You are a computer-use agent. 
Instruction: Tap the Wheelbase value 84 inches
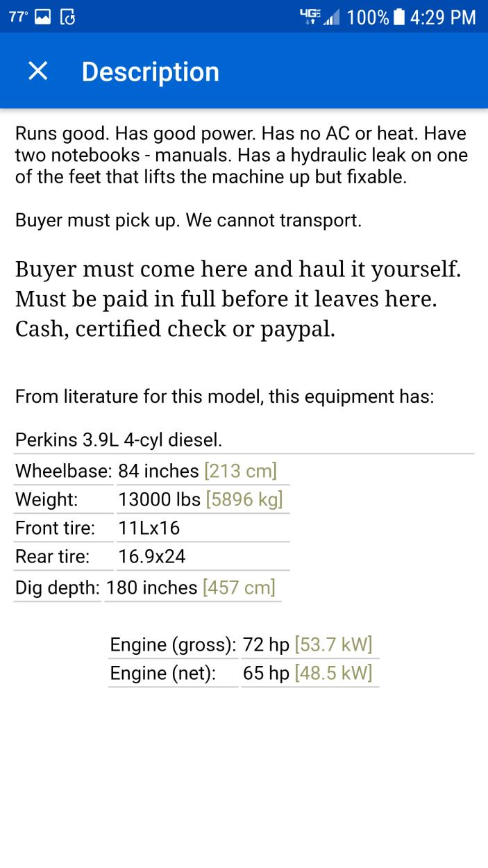pos(158,471)
